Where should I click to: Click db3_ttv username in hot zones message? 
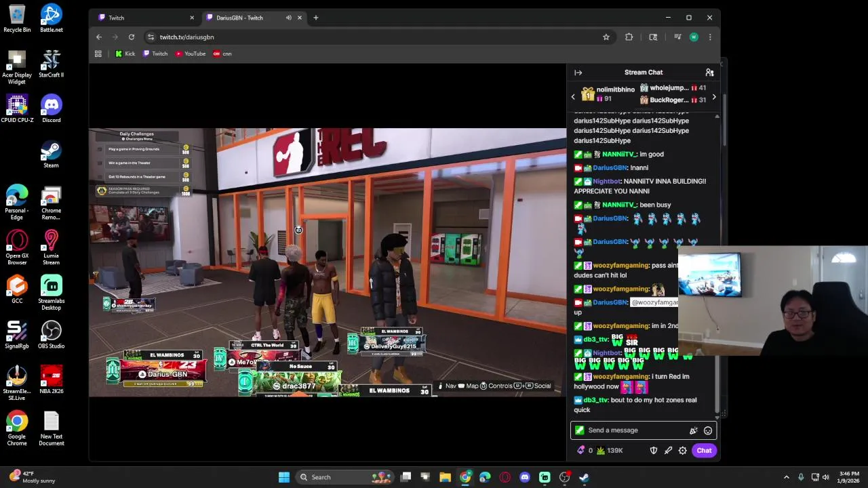595,400
